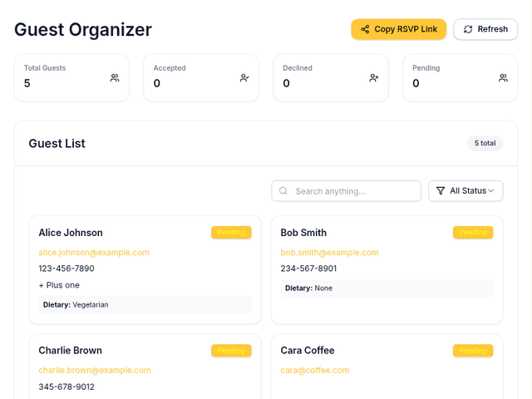Viewport: 532px width, 399px height.
Task: Click Bob Smith's Pending status badge
Action: pyautogui.click(x=473, y=233)
